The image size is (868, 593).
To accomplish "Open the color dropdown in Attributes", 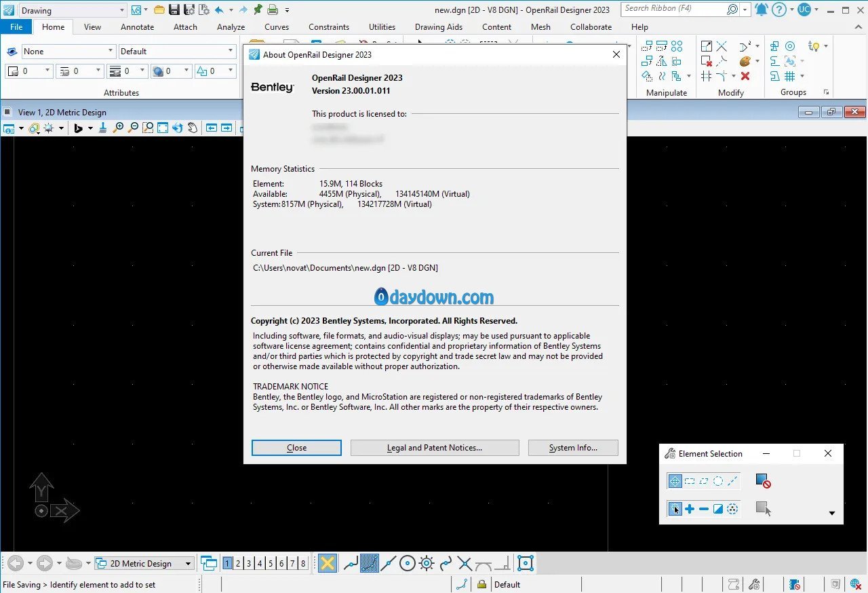I will pos(29,71).
